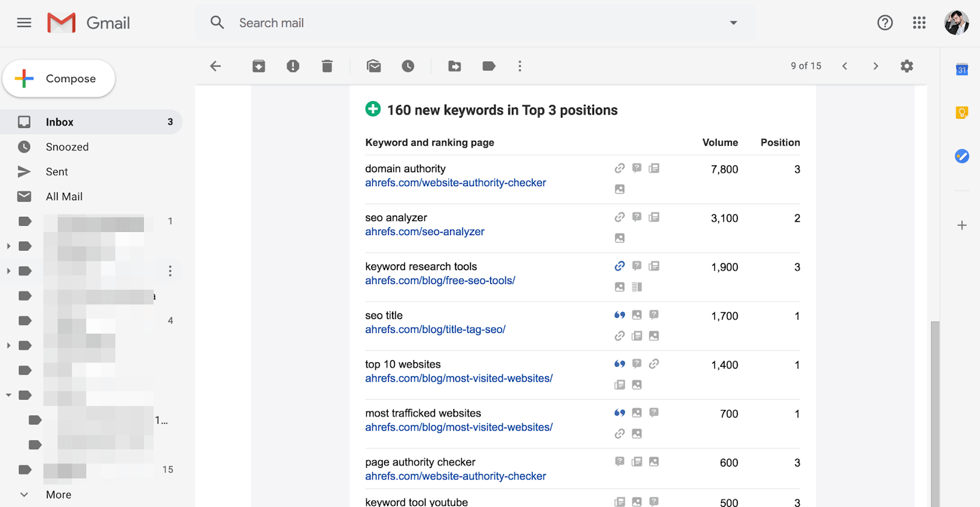Snooze this email with clock icon

click(408, 66)
